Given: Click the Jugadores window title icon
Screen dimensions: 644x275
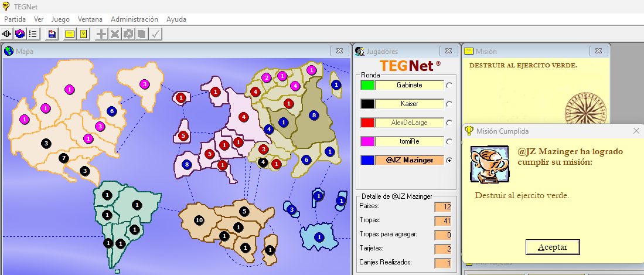Looking at the screenshot, I should coord(360,51).
